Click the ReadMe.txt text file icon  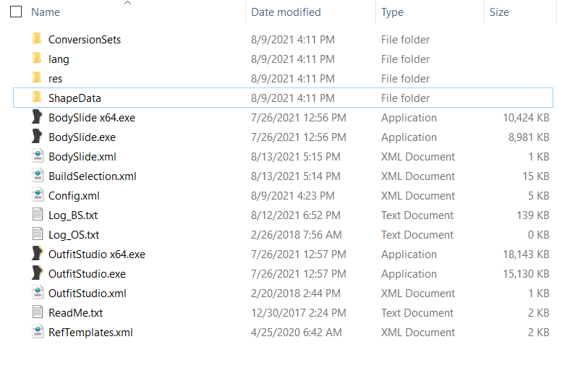(38, 312)
